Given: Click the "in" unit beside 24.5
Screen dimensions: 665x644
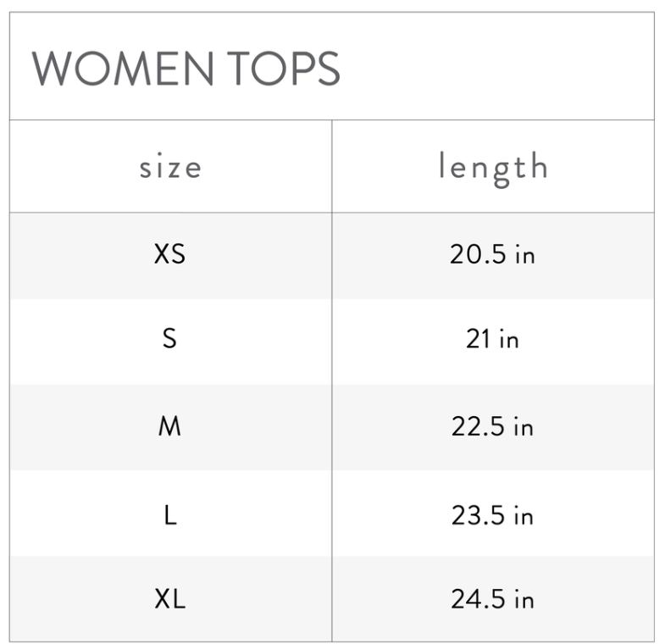Looking at the screenshot, I should [524, 601].
